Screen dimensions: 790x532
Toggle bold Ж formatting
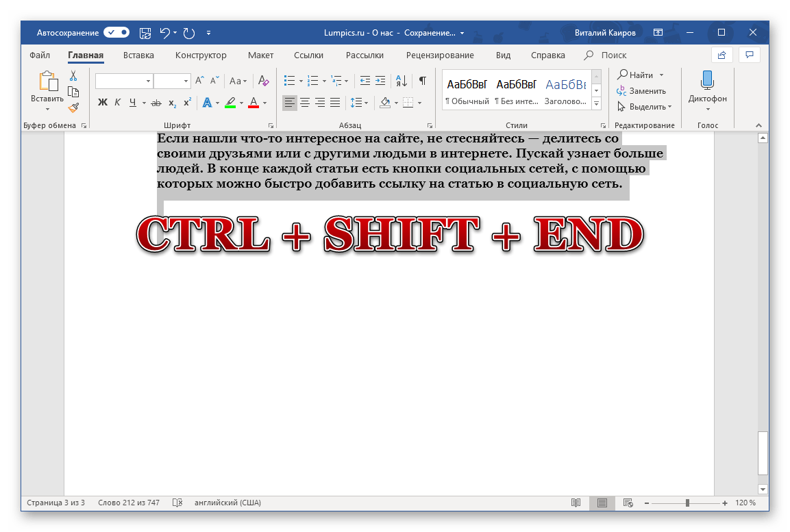tap(103, 103)
